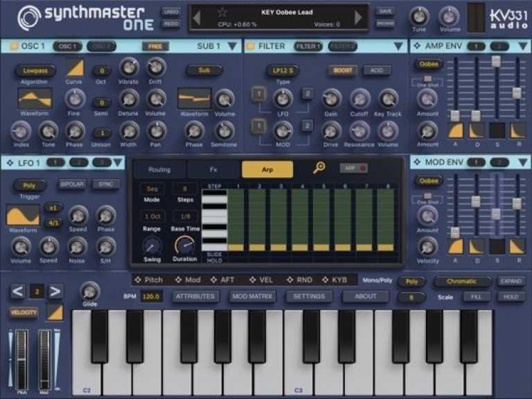532x399 pixels.
Task: Toggle the oscillator FREE button
Action: tap(155, 46)
